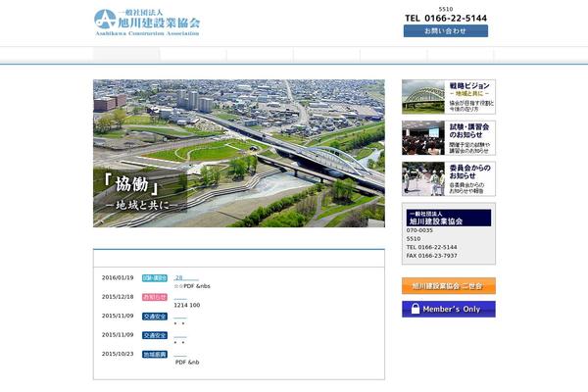Click the 旭川建設業協会 logo in header
Viewport: 588px width, 392px height.
(x=147, y=23)
